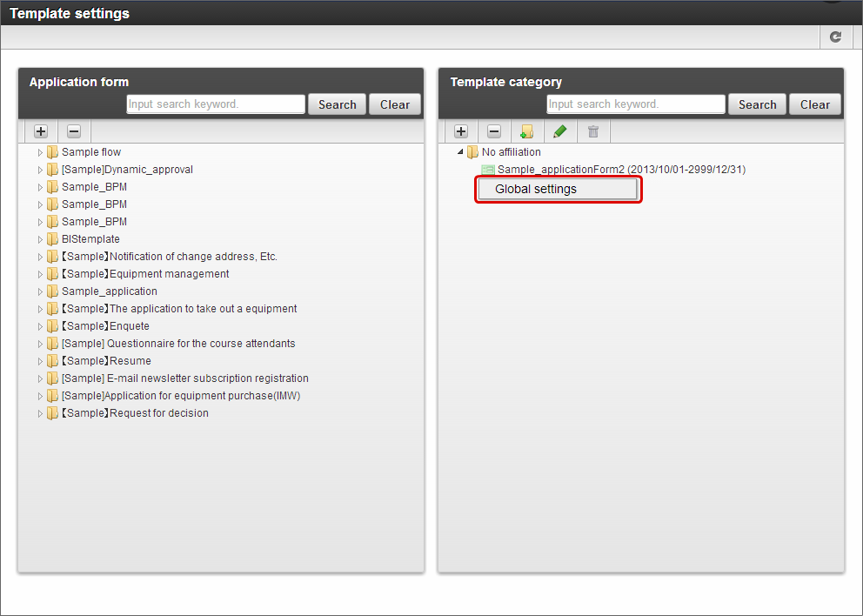
Task: Click the BIStemplate folder icon
Action: [52, 239]
